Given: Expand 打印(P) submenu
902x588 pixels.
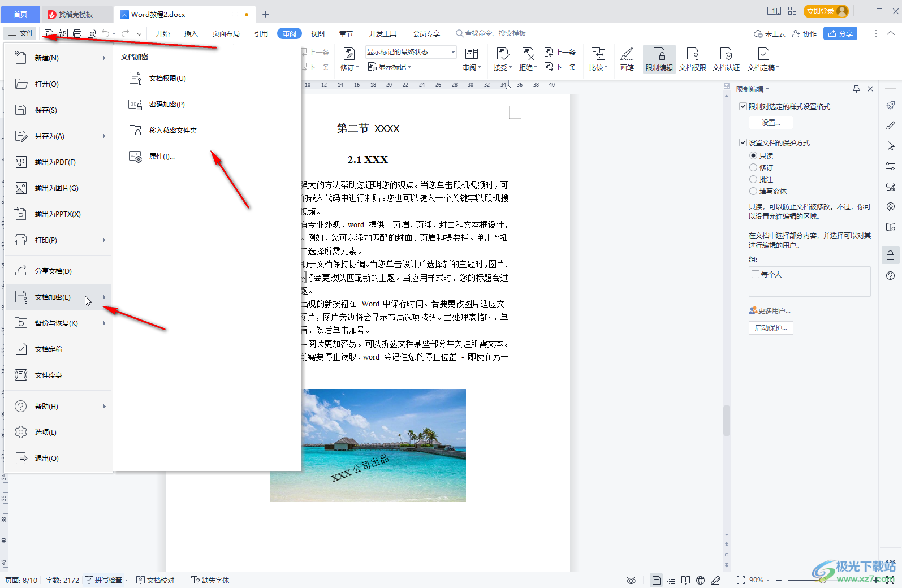Looking at the screenshot, I should click(105, 240).
